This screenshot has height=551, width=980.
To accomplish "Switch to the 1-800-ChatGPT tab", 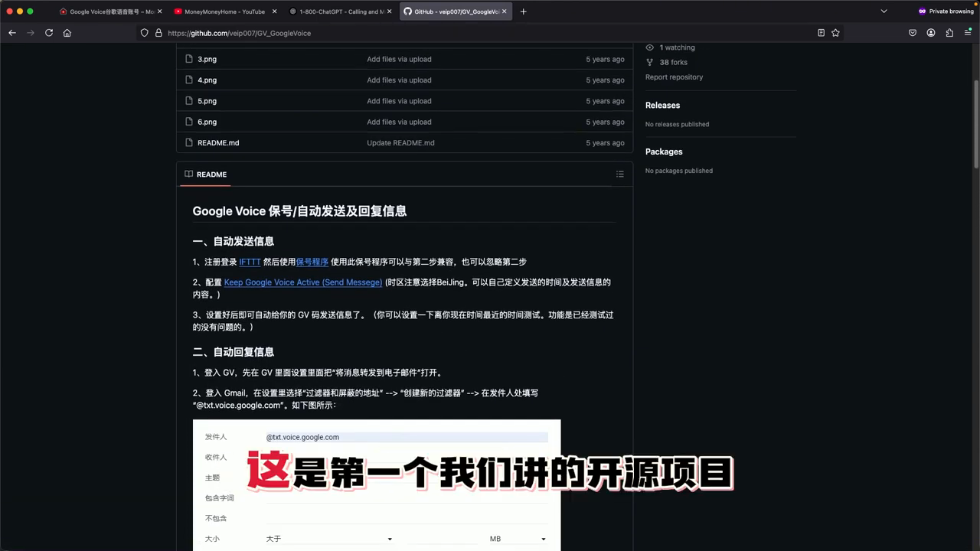I will [x=340, y=11].
